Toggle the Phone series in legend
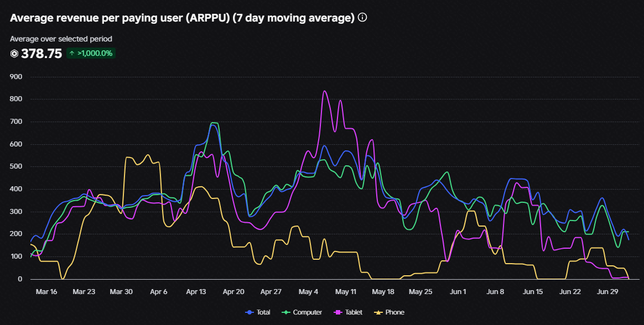 389,312
